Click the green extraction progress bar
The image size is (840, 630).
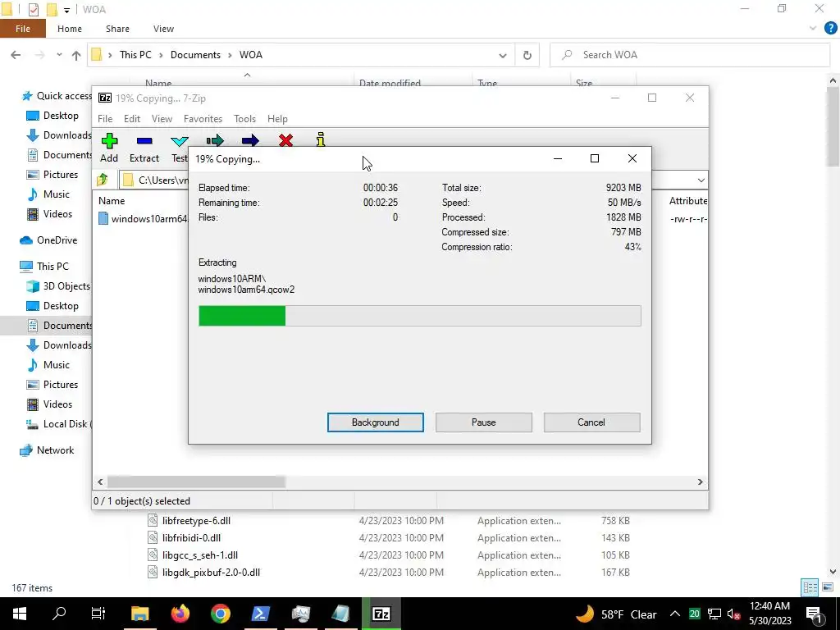[242, 316]
